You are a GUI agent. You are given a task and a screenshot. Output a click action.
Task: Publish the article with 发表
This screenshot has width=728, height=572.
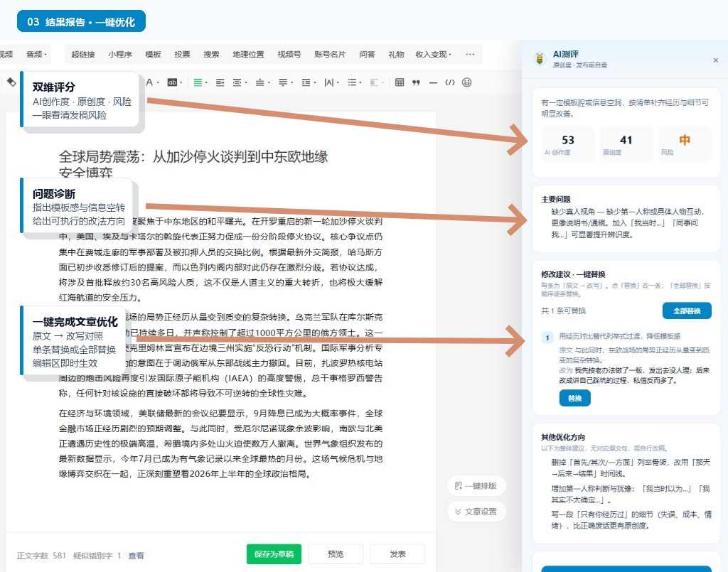[x=397, y=554]
